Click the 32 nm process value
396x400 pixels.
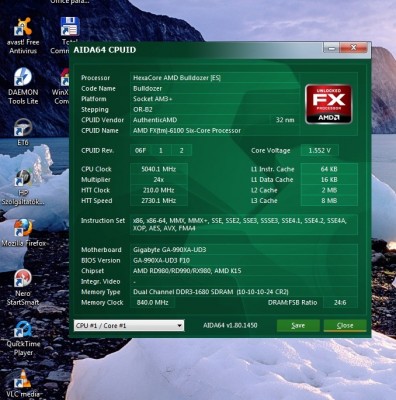pos(285,120)
